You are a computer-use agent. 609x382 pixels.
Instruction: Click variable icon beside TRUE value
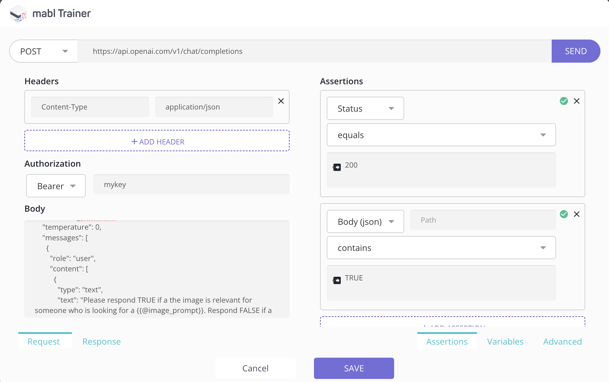(x=337, y=280)
